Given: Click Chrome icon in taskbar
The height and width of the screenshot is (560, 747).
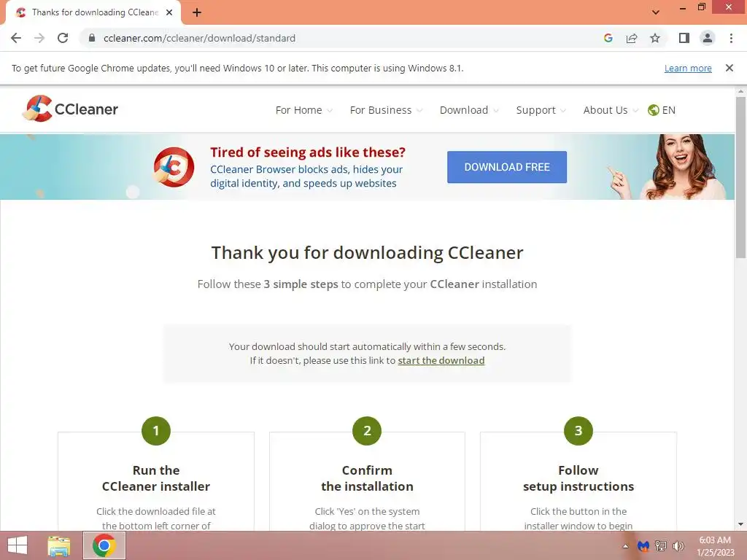Looking at the screenshot, I should pyautogui.click(x=104, y=545).
